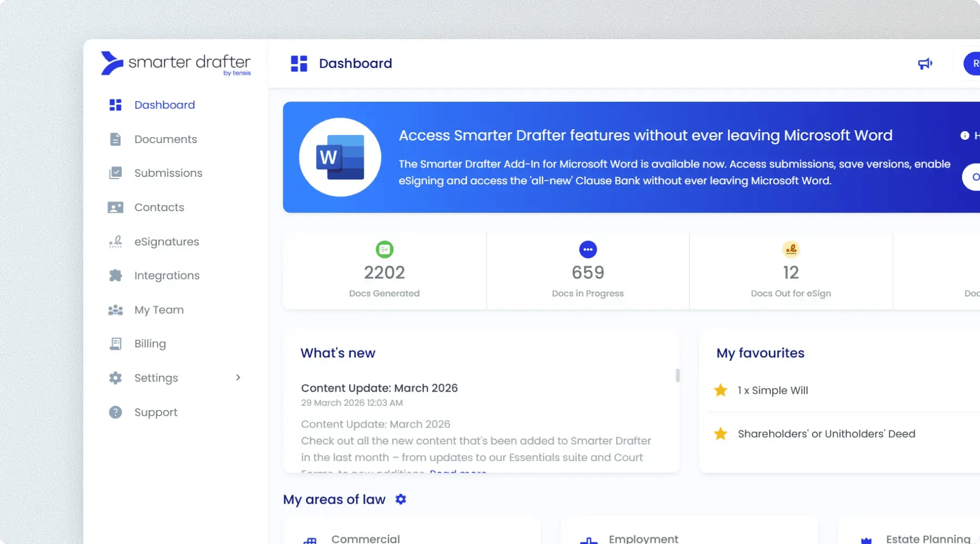980x544 pixels.
Task: Click the Smarter Drafter logo
Action: tap(176, 64)
